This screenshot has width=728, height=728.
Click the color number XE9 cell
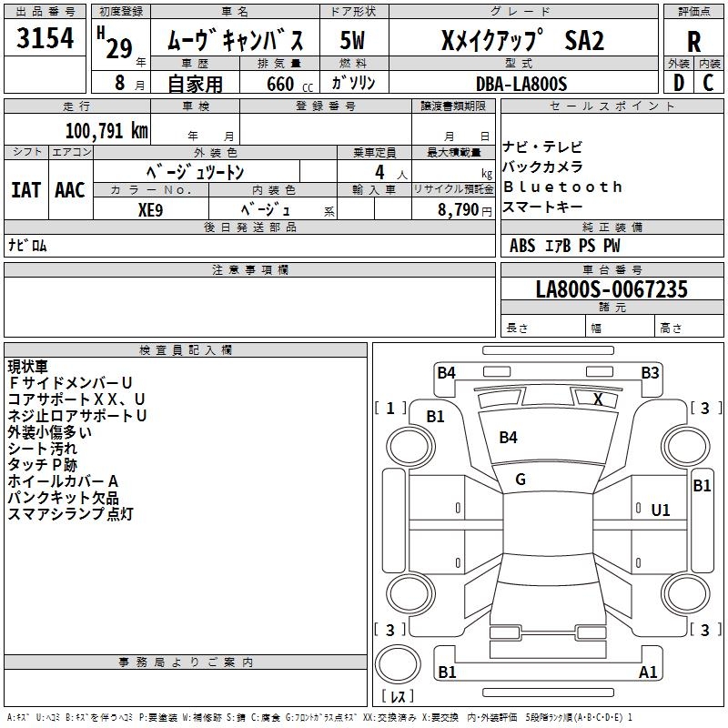point(151,208)
